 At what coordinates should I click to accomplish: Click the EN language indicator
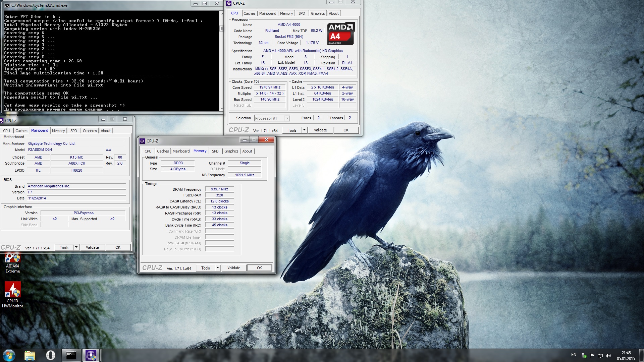[x=574, y=355]
